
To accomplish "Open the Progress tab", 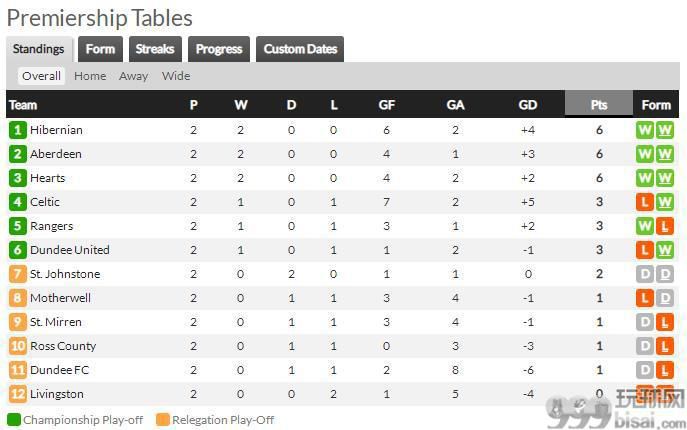I will [219, 49].
